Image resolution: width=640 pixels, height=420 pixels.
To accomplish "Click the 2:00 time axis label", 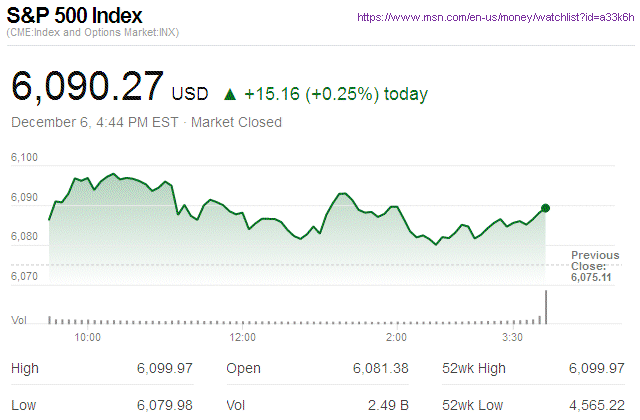I will (x=396, y=338).
